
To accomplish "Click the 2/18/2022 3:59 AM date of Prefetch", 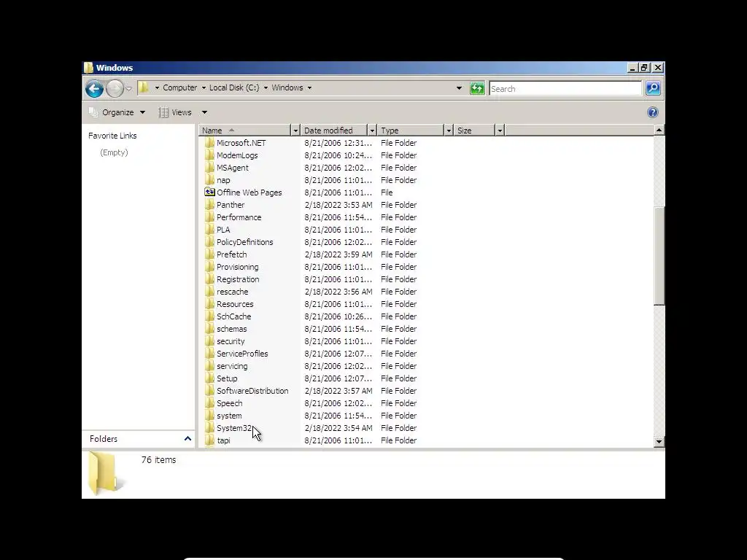I will pyautogui.click(x=338, y=254).
